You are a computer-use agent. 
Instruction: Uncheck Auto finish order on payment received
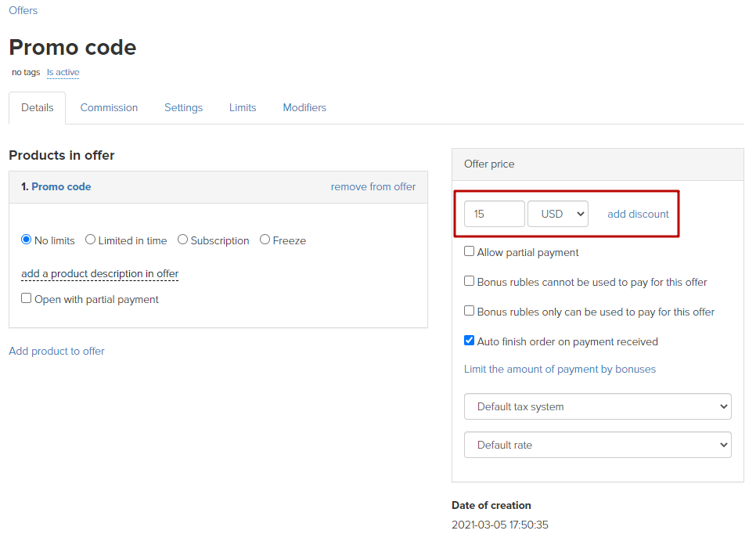coord(469,341)
